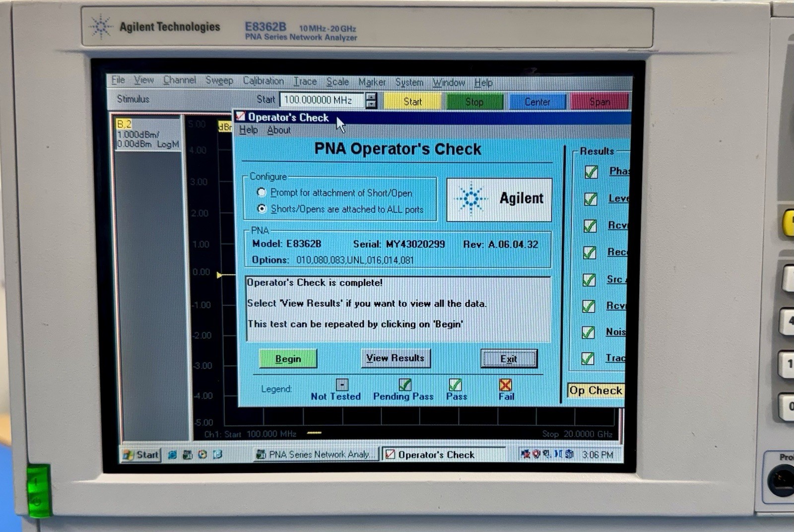794x532 pixels.
Task: Click the Pending Pass legend checkmark icon
Action: 404,385
